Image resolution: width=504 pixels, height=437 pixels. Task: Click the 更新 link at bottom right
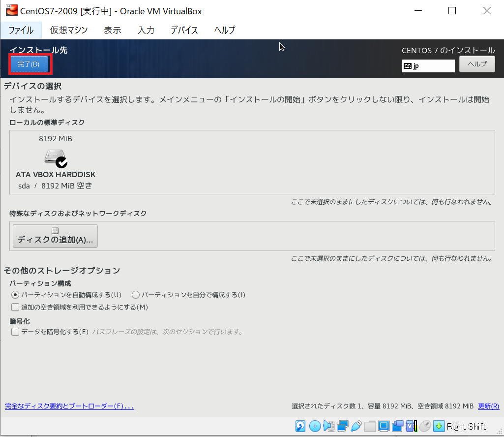[x=488, y=406]
